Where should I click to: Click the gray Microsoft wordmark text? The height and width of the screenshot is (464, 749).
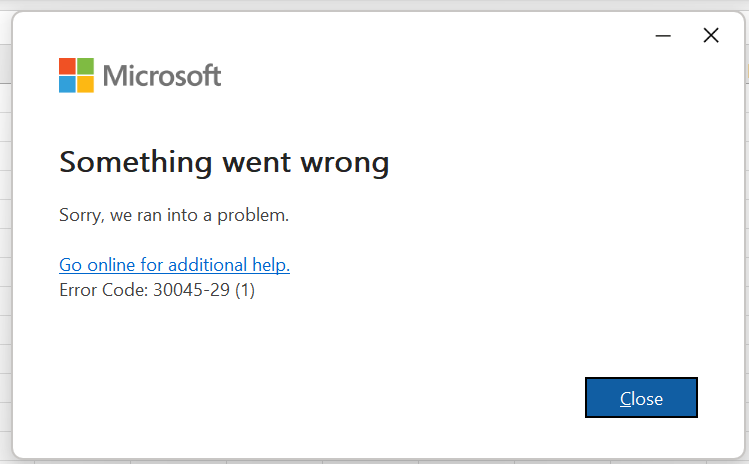[x=162, y=76]
